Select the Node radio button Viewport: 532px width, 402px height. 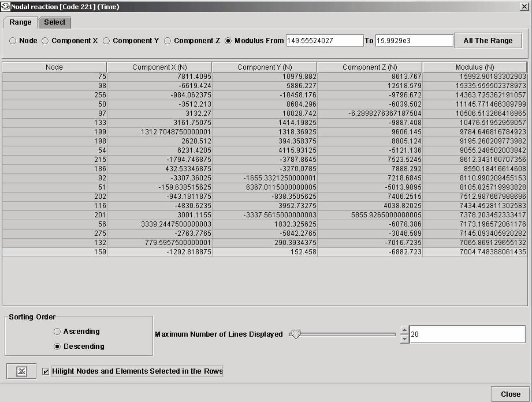[x=13, y=41]
